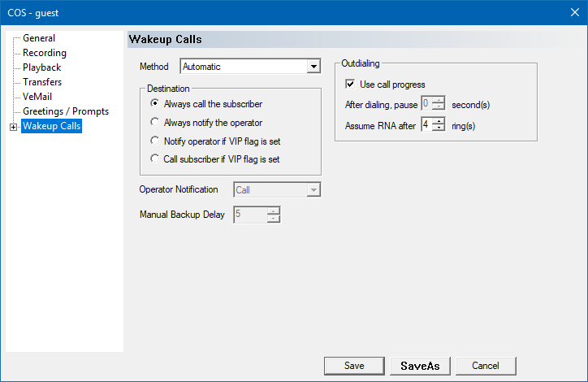Close the COS - guest window
Screen dimensions: 588x382
click(x=569, y=12)
